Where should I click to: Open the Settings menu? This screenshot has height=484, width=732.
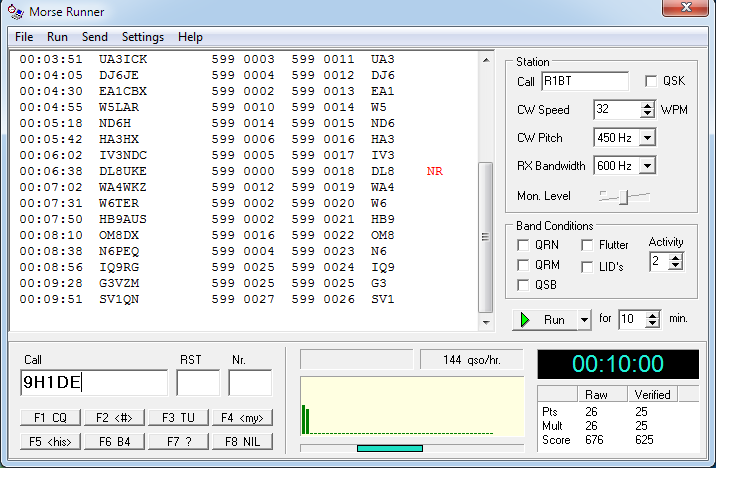142,37
